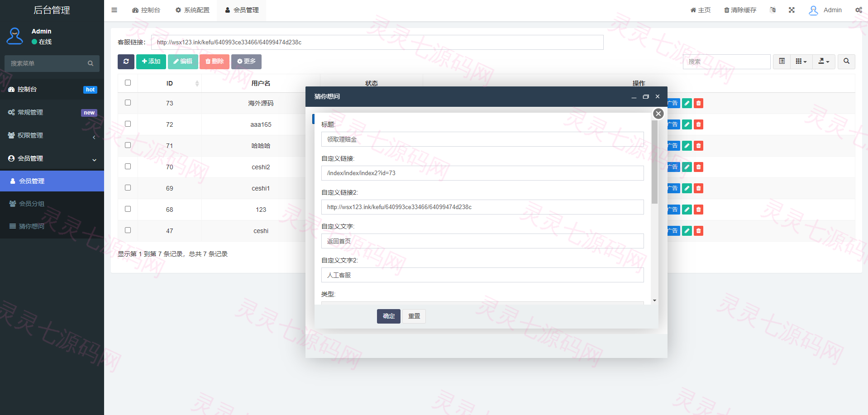Image resolution: width=868 pixels, height=415 pixels.
Task: Click 清除缓存 in the header
Action: (x=740, y=10)
